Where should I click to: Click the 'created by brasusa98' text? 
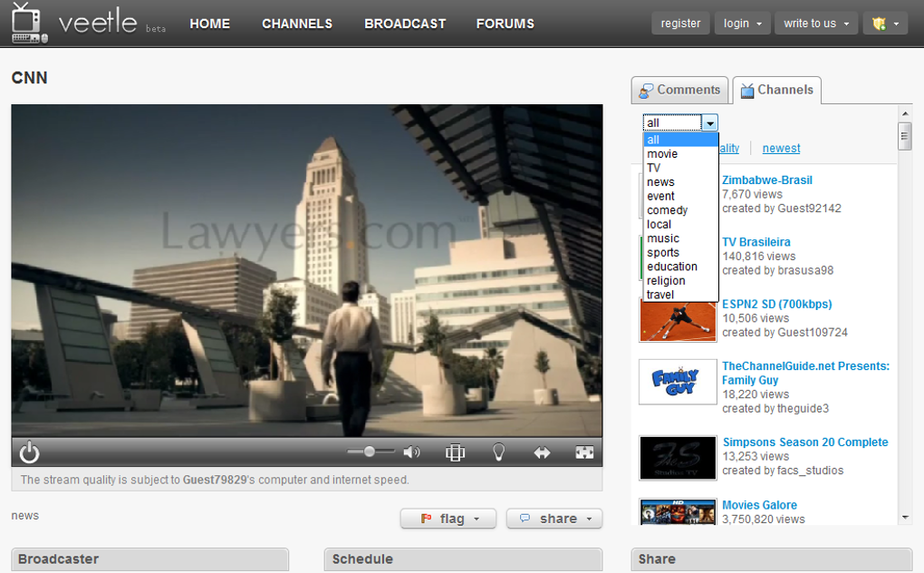(778, 270)
